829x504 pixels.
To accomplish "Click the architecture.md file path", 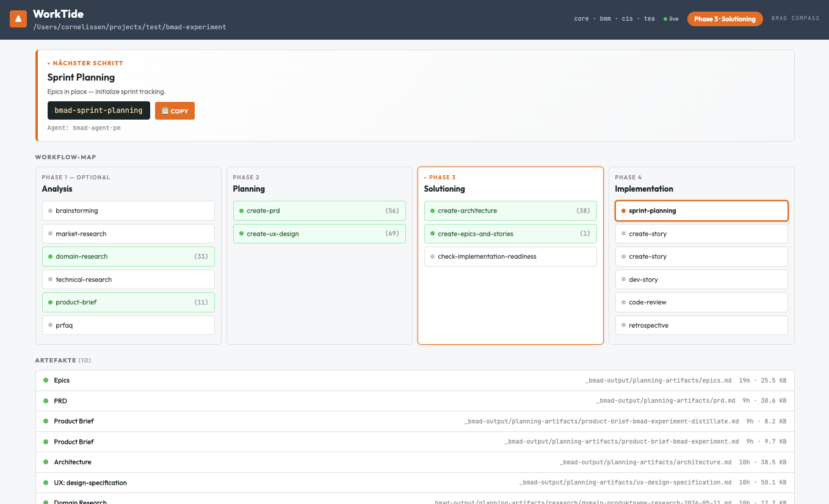I will coord(645,462).
